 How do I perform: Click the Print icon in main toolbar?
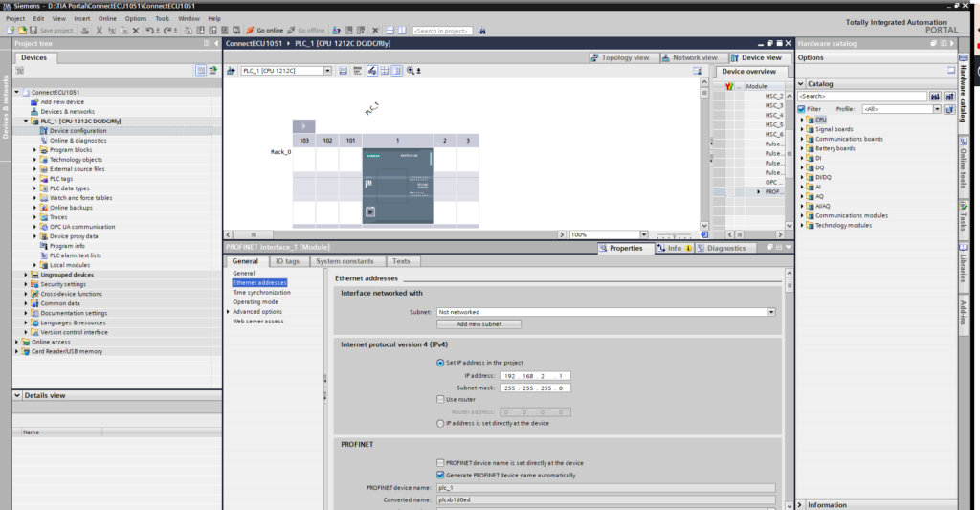coord(85,30)
